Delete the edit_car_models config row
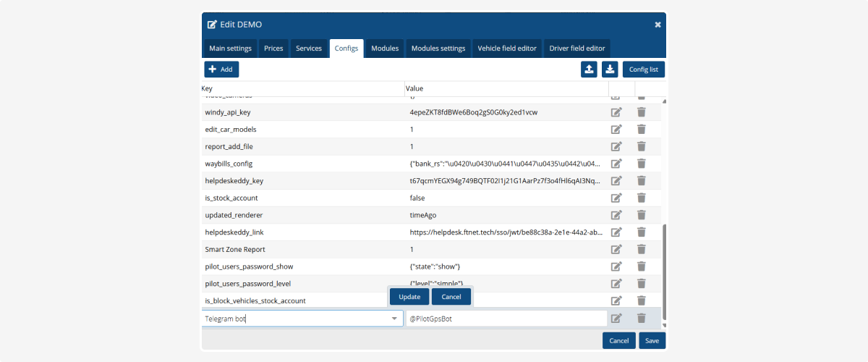Viewport: 868px width, 362px height. (641, 130)
